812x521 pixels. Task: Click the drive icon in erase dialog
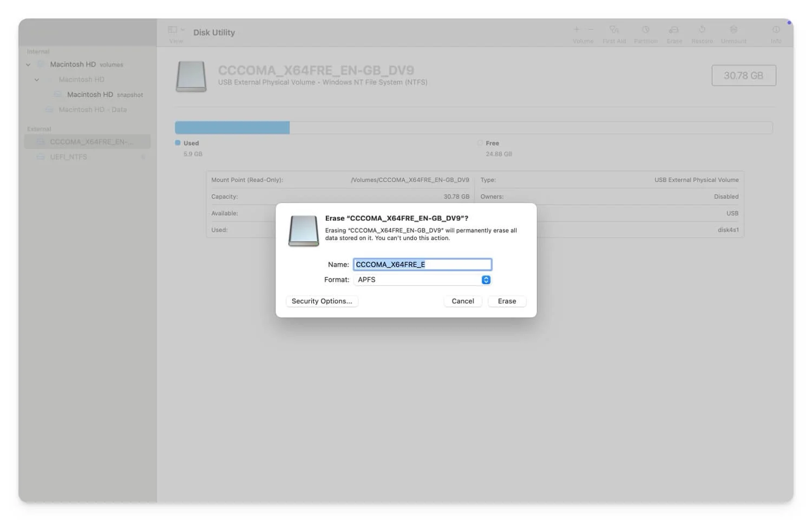pyautogui.click(x=304, y=231)
